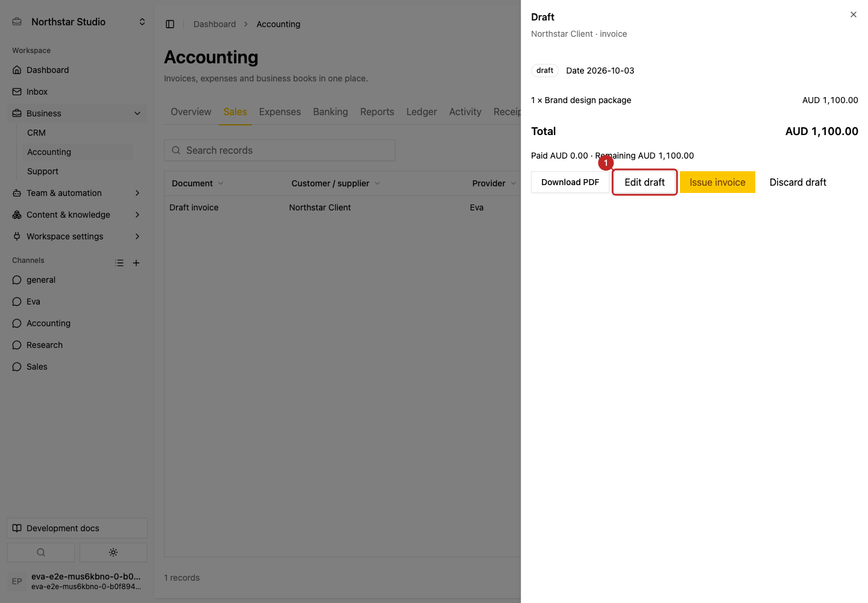Expand the Content & knowledge section

click(x=137, y=215)
